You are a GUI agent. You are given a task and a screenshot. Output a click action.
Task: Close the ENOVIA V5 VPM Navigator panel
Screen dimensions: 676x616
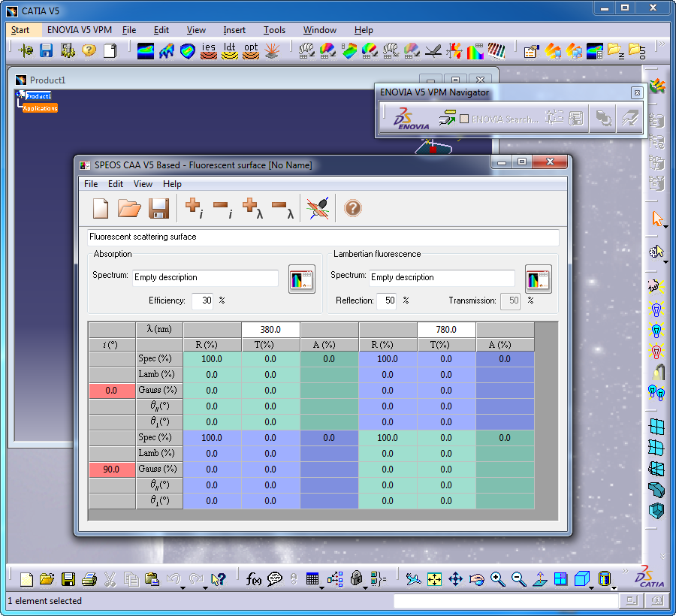637,92
